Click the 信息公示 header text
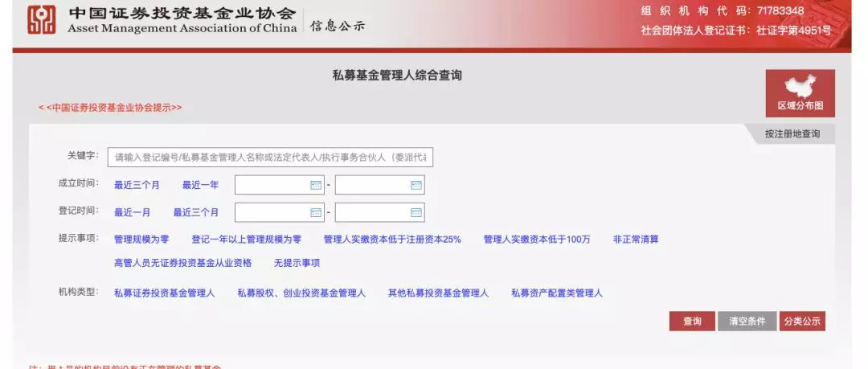The height and width of the screenshot is (369, 868). coord(337,26)
